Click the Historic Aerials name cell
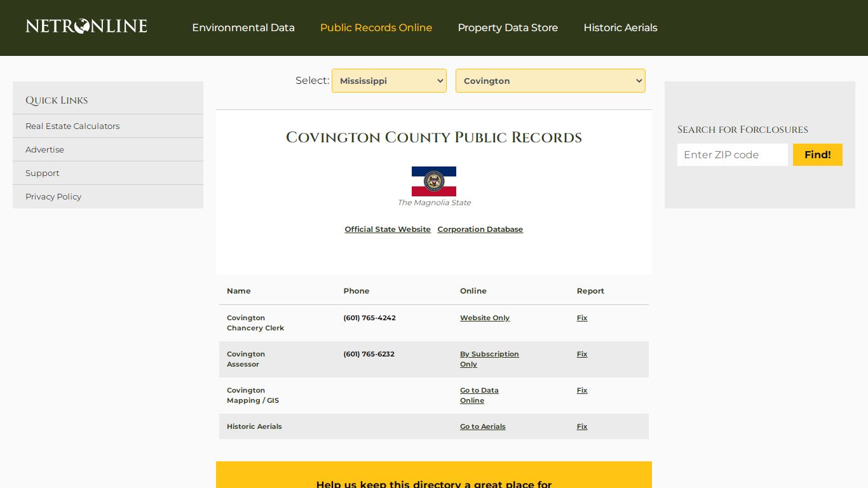The image size is (868, 488). [254, 426]
